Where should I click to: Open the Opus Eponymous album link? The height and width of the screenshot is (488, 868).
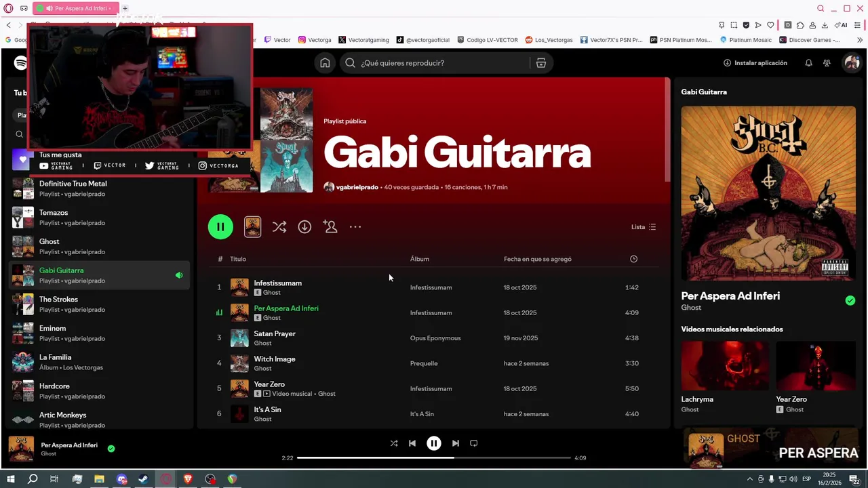click(x=435, y=338)
